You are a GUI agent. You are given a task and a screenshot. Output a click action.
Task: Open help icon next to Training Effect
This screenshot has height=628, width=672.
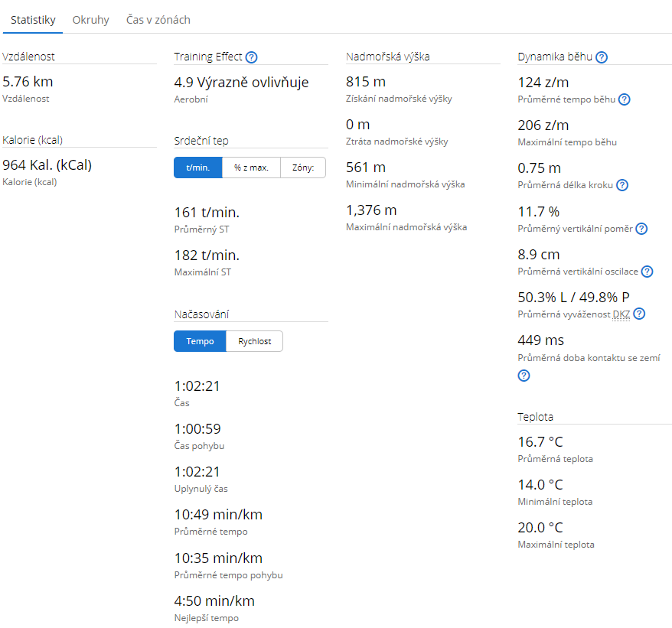coord(251,57)
